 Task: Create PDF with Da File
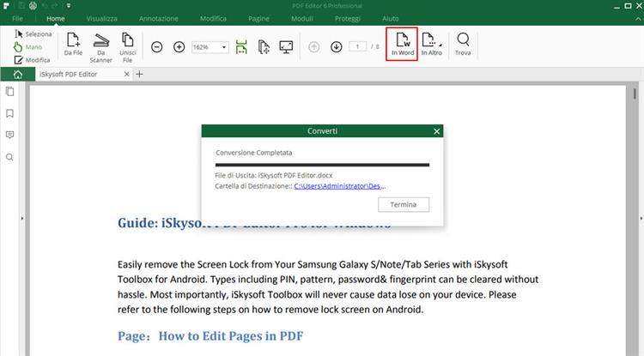tap(73, 44)
